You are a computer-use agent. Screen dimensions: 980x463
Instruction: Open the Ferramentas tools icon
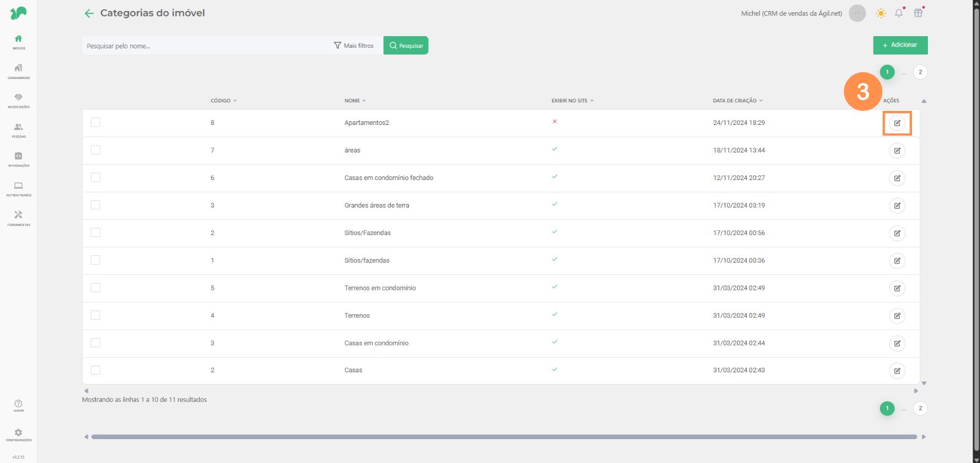[x=18, y=217]
